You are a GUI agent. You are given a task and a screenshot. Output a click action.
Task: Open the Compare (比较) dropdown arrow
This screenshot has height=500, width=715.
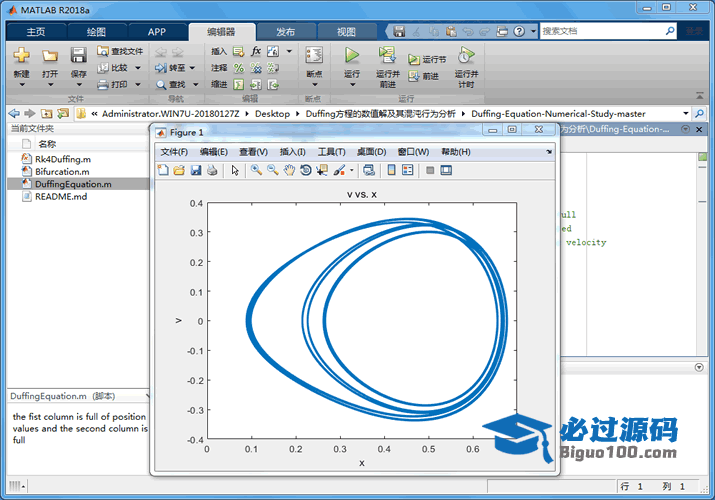[138, 68]
